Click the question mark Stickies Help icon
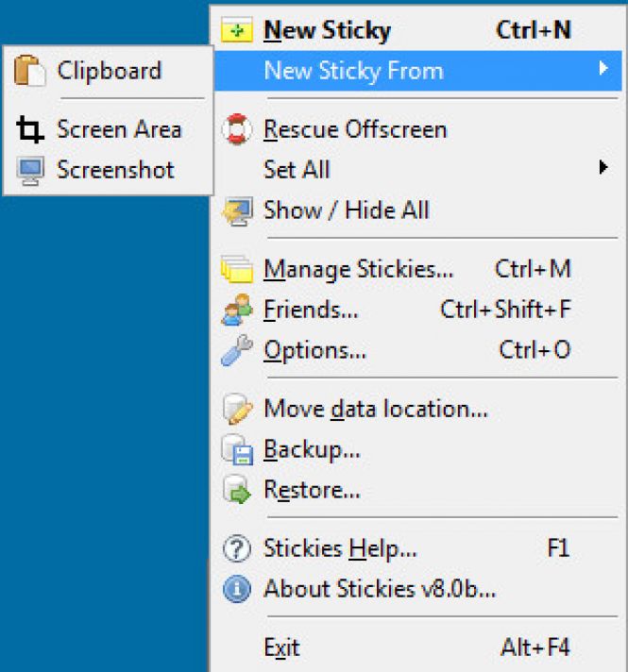 coord(237,548)
